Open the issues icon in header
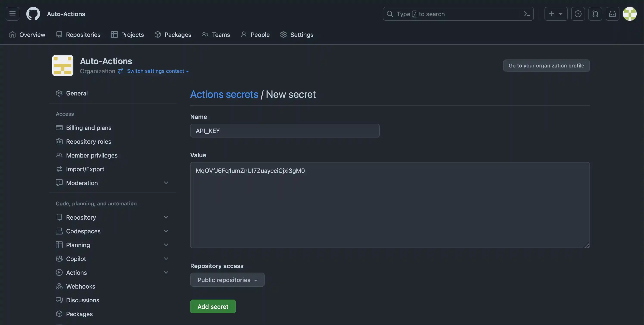The width and height of the screenshot is (644, 325). click(x=578, y=14)
